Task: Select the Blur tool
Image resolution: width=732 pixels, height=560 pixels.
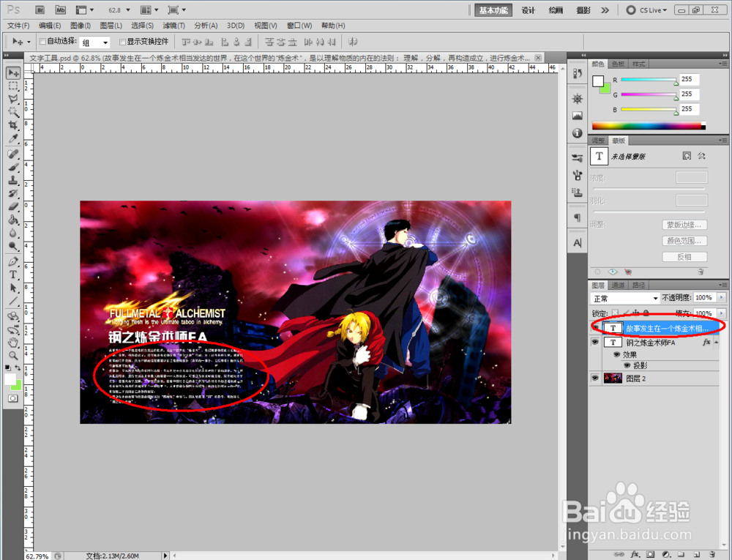Action: (x=13, y=232)
